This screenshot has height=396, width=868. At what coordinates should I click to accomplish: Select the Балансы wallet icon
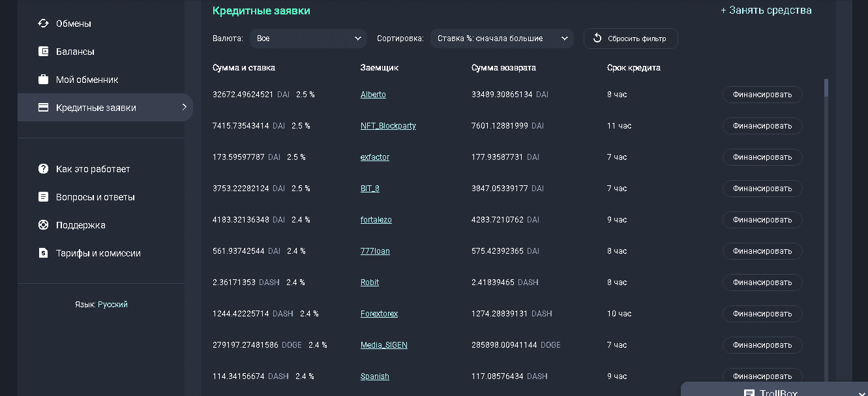tap(43, 50)
